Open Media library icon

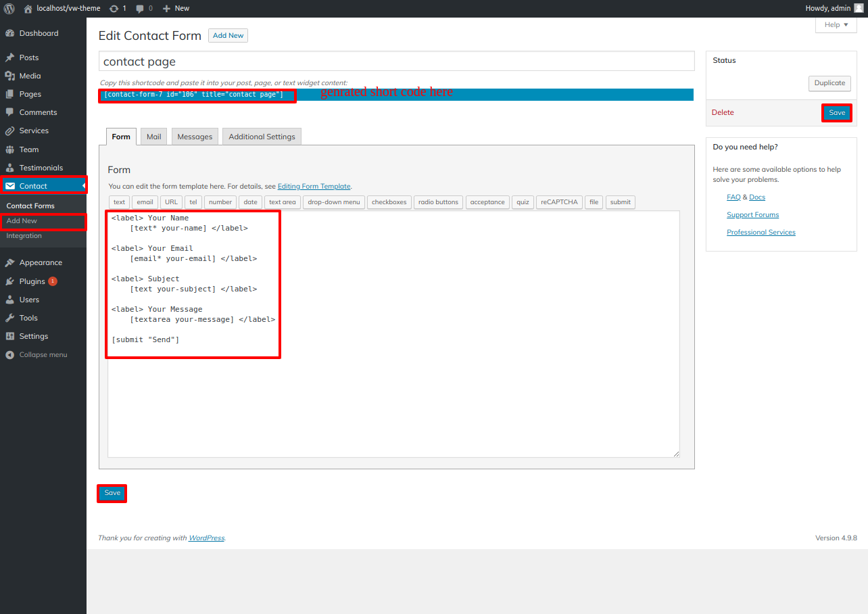[9, 76]
